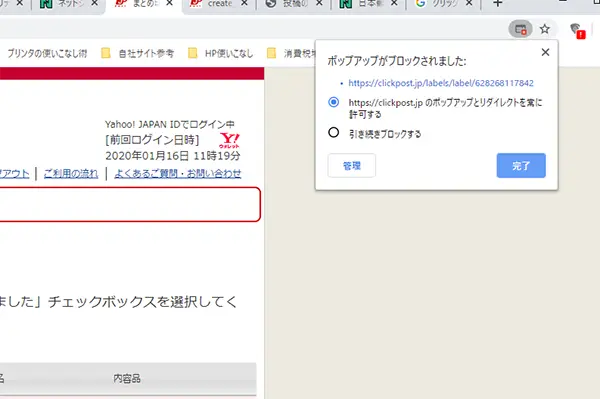Click the 2020年01月16日 11時19分 login time
This screenshot has width=600, height=399.
173,156
